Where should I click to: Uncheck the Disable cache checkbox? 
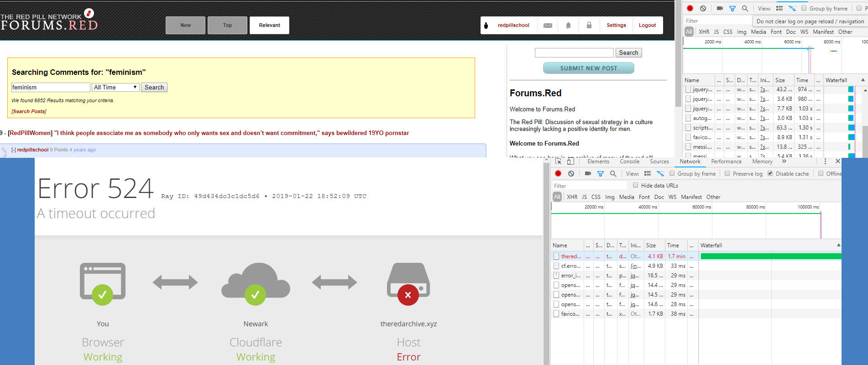pos(770,173)
